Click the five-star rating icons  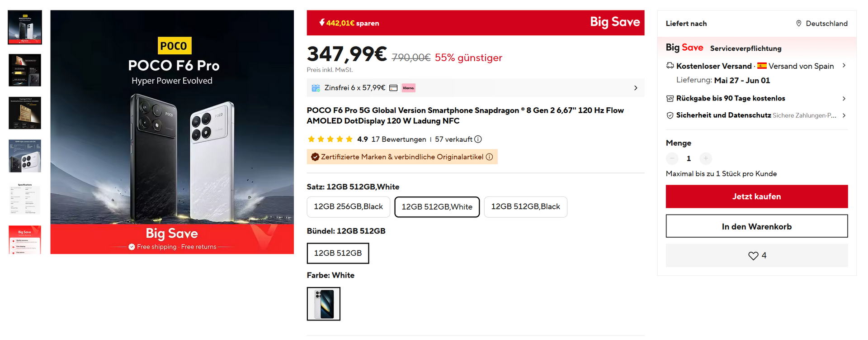(x=330, y=139)
